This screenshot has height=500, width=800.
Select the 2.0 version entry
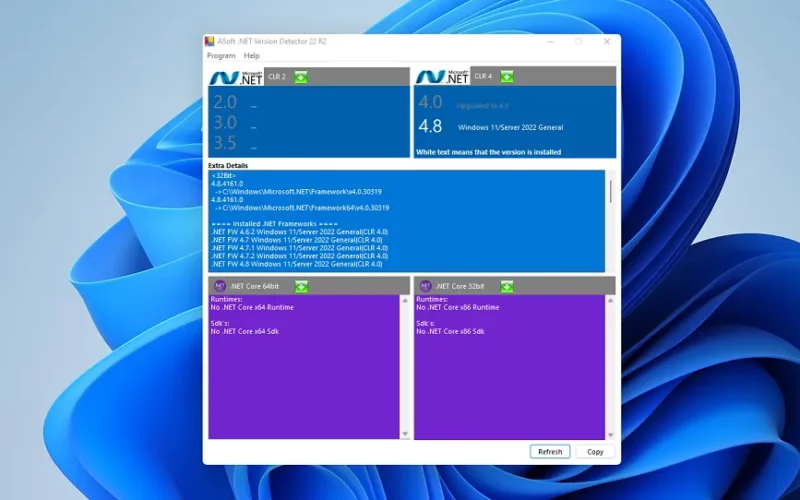tap(225, 103)
